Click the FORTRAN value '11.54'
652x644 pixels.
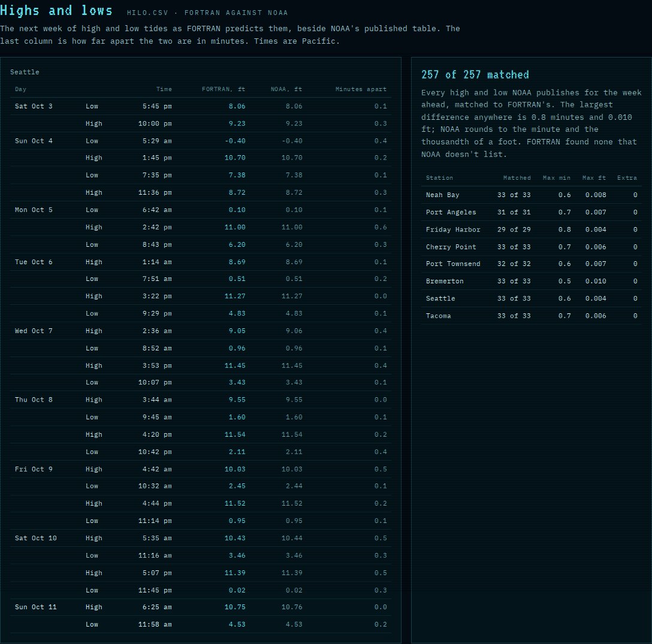tap(235, 434)
